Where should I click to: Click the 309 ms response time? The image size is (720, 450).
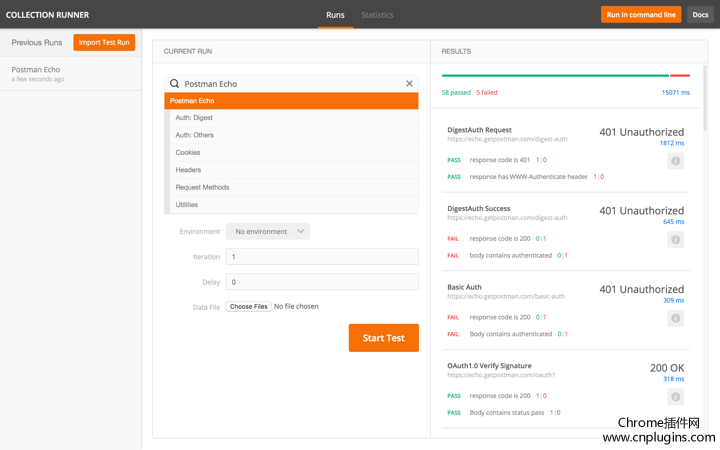[673, 300]
